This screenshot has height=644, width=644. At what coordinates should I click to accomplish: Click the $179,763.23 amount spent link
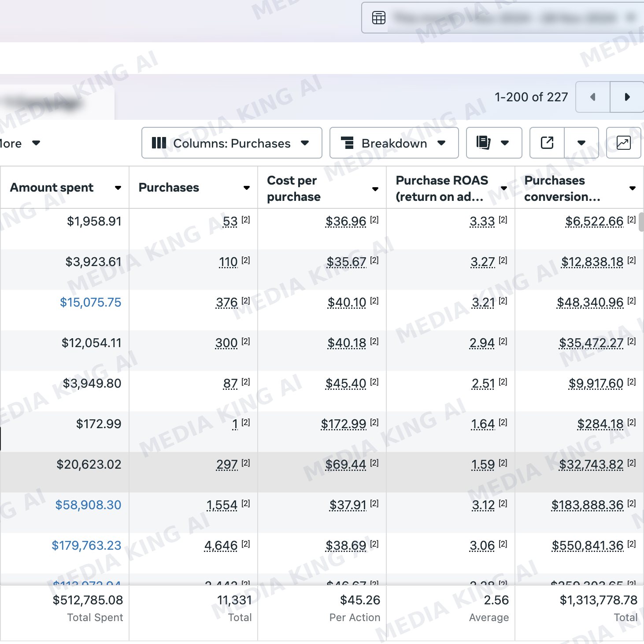click(x=86, y=545)
